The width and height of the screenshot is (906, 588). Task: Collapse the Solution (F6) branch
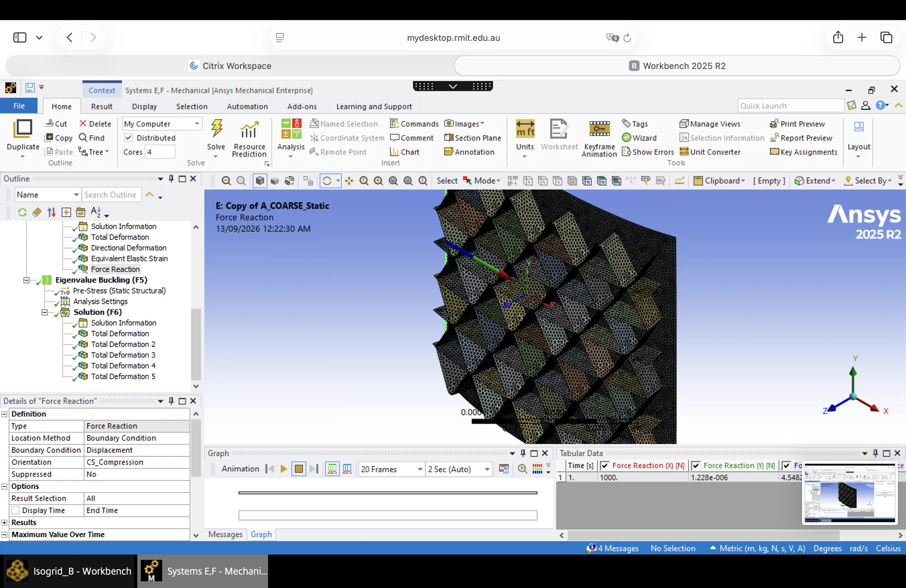click(x=44, y=312)
